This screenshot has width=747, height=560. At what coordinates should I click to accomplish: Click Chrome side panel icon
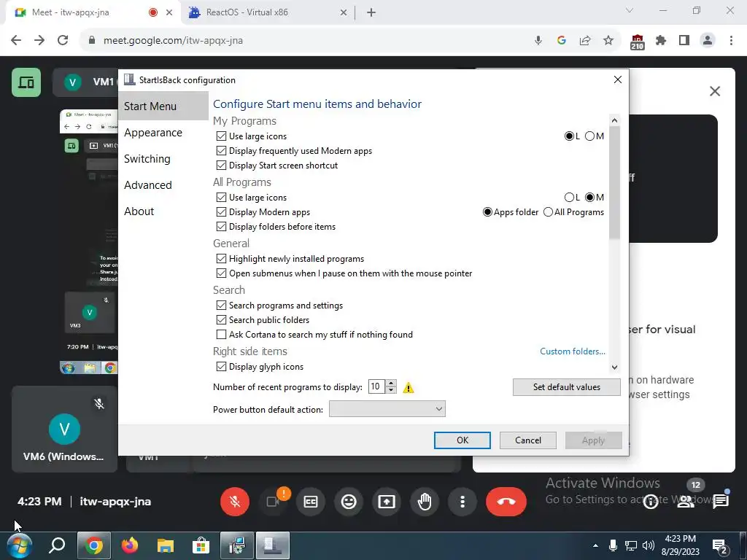pyautogui.click(x=684, y=41)
